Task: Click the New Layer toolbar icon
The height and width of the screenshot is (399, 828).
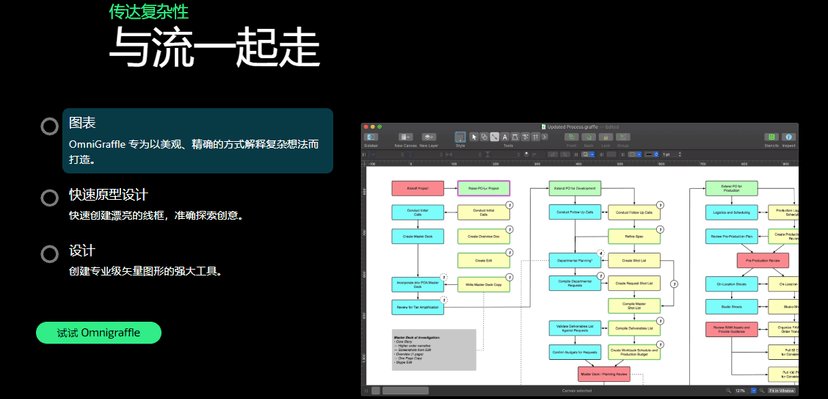Action: pos(429,137)
